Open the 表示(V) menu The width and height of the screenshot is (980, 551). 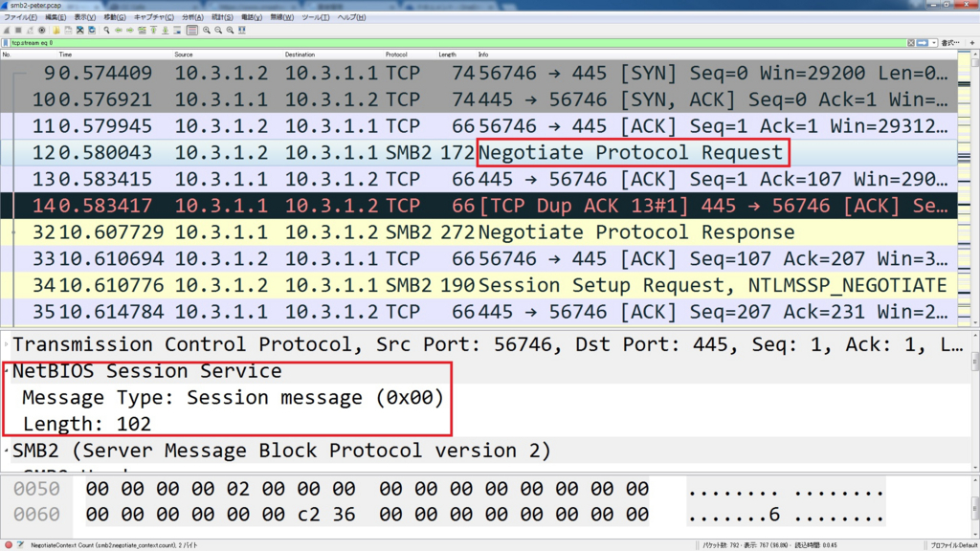(85, 17)
